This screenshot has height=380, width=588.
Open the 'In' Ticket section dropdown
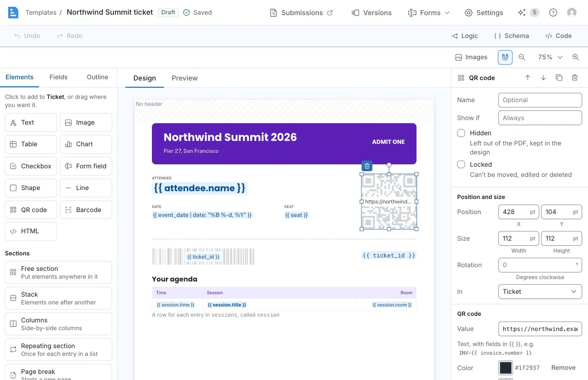point(540,292)
